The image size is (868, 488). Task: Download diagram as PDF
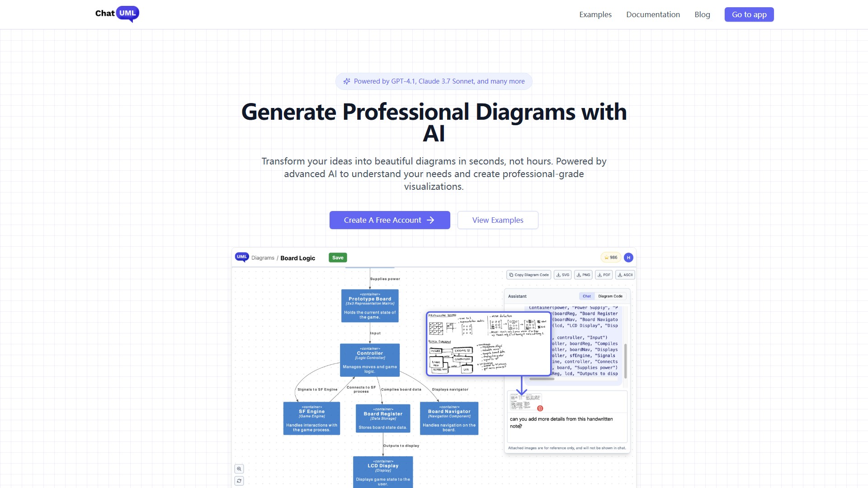pos(604,275)
